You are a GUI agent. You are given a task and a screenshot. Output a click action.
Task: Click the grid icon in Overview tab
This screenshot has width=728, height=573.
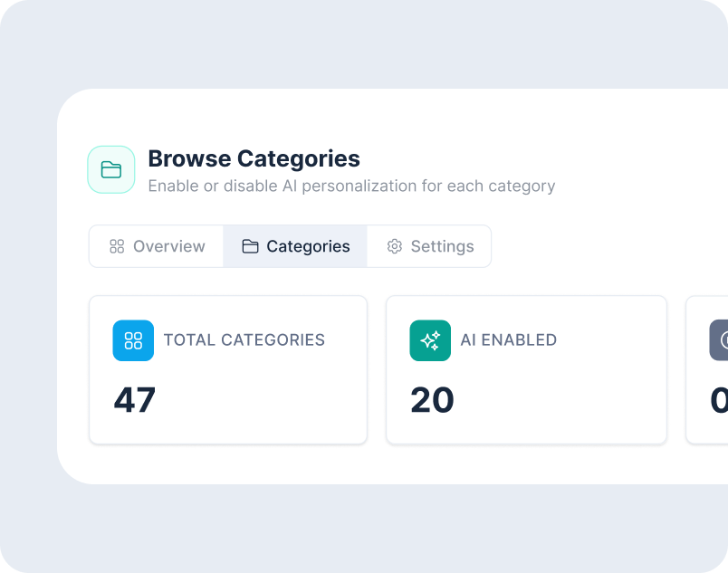(117, 246)
